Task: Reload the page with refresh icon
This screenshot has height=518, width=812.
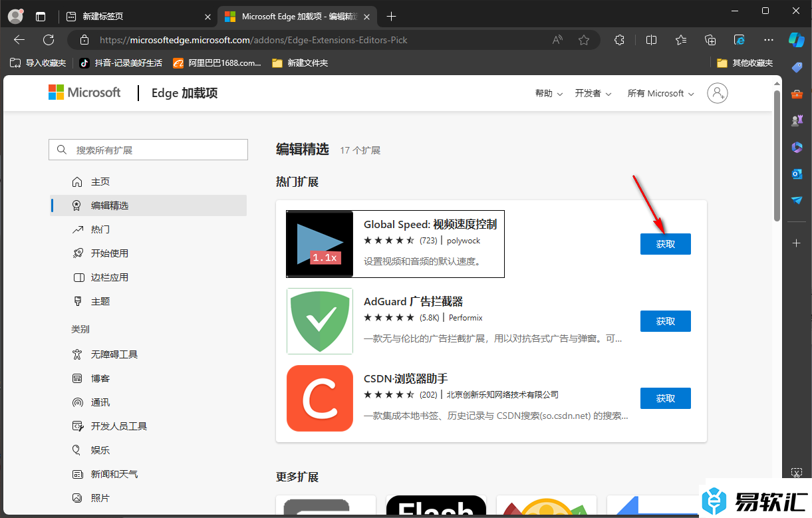Action: click(49, 40)
